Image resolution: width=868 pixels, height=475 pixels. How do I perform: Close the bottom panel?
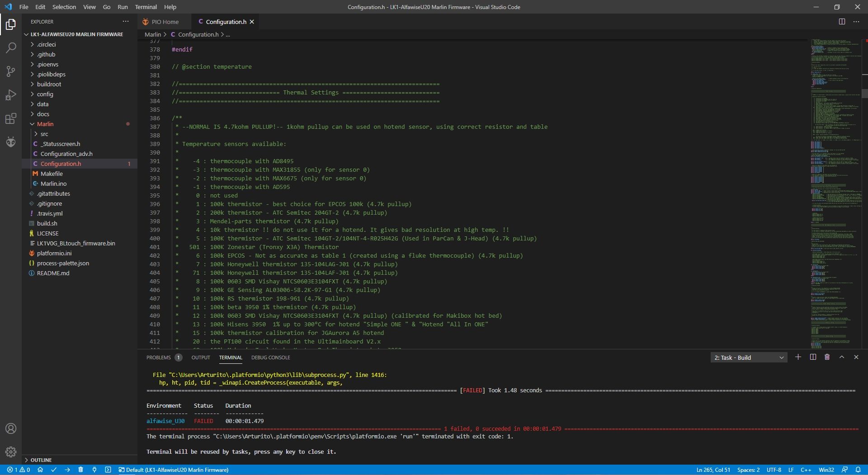pos(856,357)
